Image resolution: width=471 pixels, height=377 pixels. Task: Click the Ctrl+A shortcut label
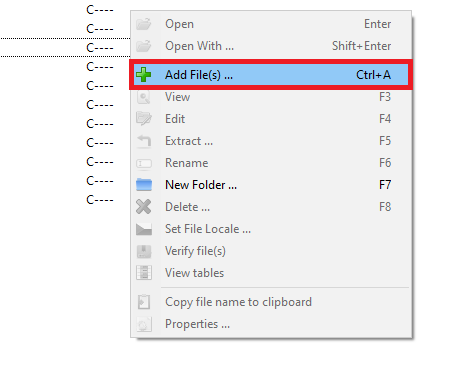click(x=373, y=75)
